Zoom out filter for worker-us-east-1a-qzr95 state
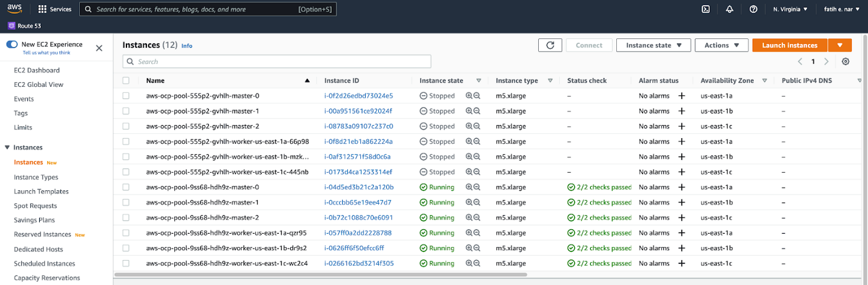 [x=477, y=232]
